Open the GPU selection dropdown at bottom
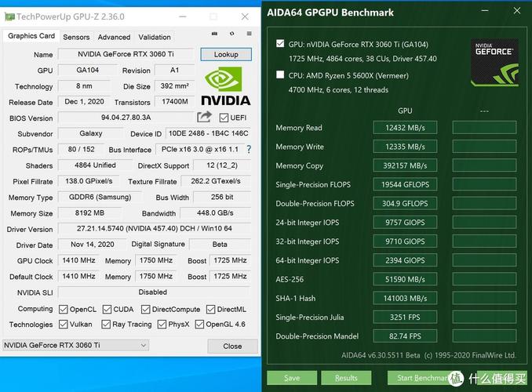The width and height of the screenshot is (532, 392). 75,345
